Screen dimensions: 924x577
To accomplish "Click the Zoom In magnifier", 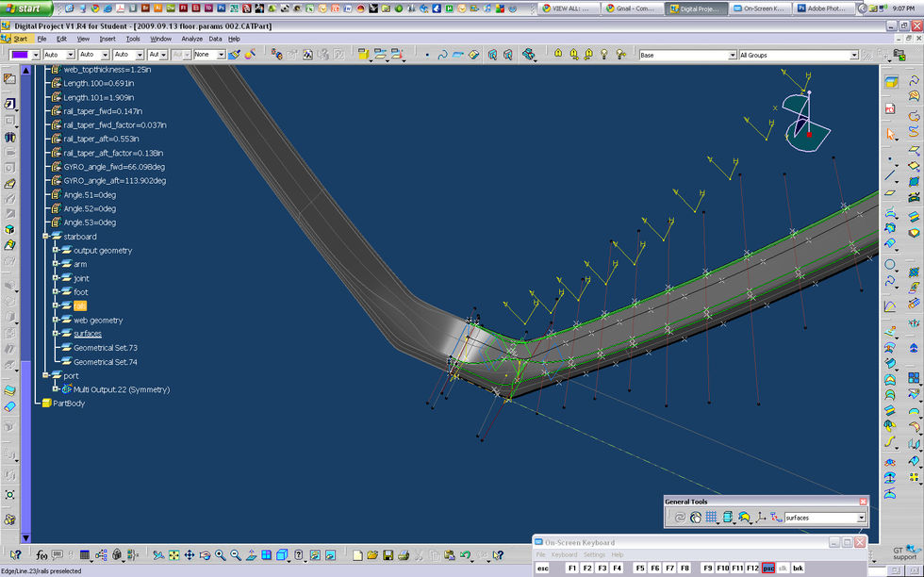I will (x=221, y=555).
